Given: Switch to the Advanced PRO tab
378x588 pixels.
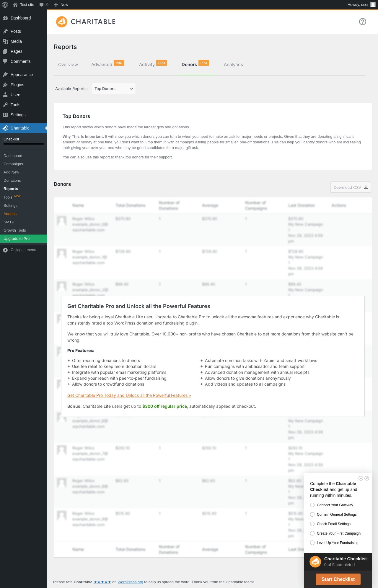Looking at the screenshot, I should point(108,65).
